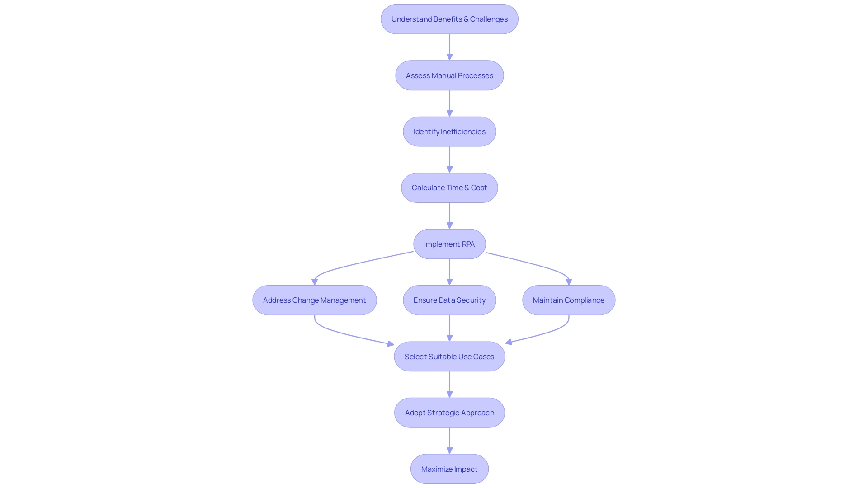Toggle visibility of Select Suitable Use Cases
868x488 pixels.
(449, 357)
